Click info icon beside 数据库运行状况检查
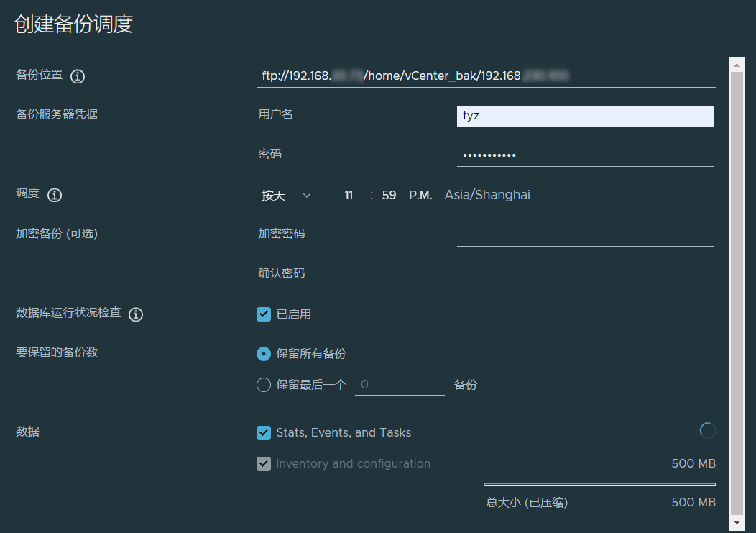Viewport: 756px width, 533px height. [x=136, y=314]
